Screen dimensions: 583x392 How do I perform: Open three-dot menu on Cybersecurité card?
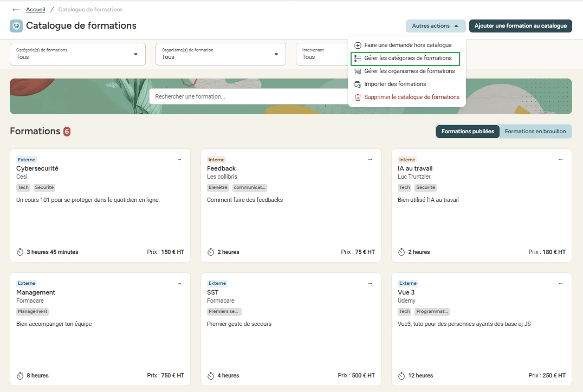point(179,160)
